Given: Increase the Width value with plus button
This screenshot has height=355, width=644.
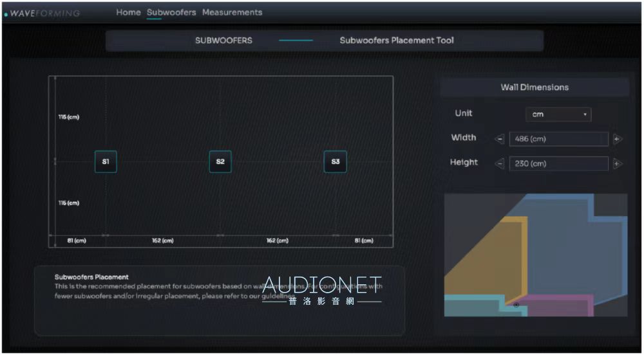Looking at the screenshot, I should tap(617, 139).
